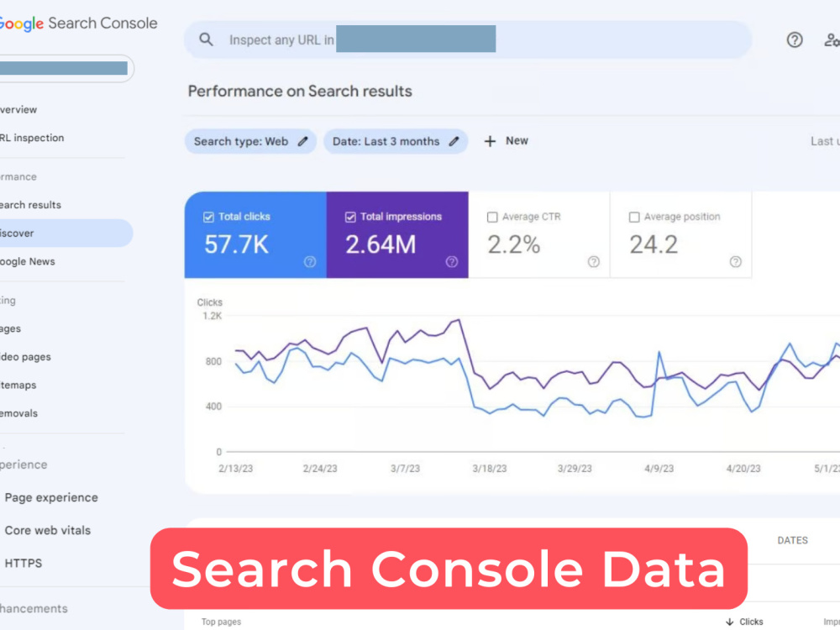Viewport: 840px width, 630px height.
Task: Open Total clicks help icon
Action: click(310, 262)
